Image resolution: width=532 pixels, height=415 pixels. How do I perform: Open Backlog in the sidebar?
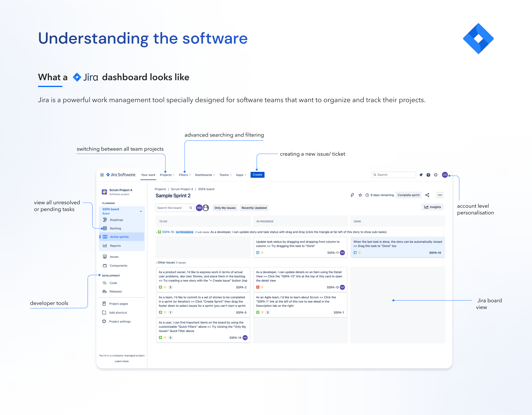[x=115, y=228]
